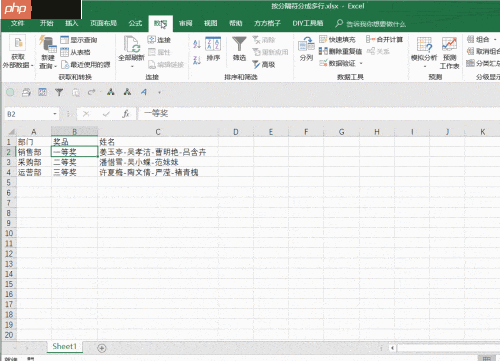Click the green circle quick access icon
The width and height of the screenshot is (500, 361).
pos(10,92)
